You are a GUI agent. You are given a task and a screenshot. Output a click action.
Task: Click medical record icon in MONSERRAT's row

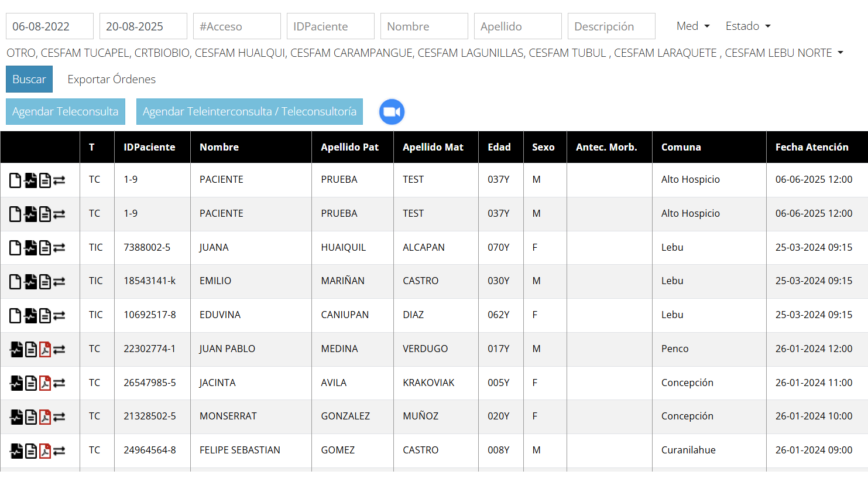(x=16, y=417)
